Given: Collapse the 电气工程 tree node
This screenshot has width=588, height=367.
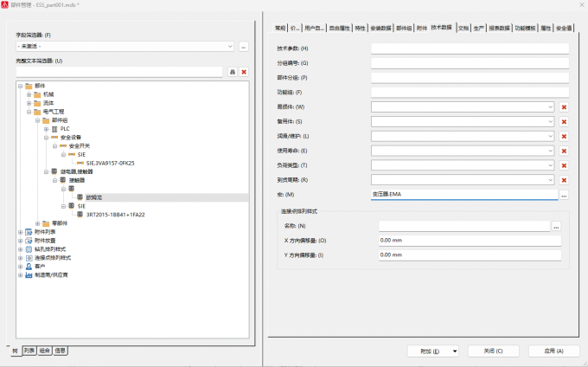Looking at the screenshot, I should [29, 112].
